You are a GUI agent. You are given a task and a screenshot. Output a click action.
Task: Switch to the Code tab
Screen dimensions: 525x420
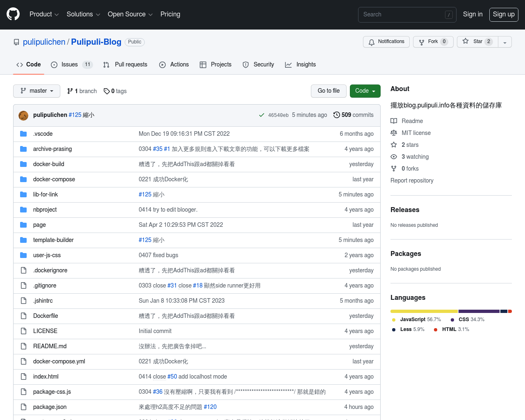click(29, 65)
